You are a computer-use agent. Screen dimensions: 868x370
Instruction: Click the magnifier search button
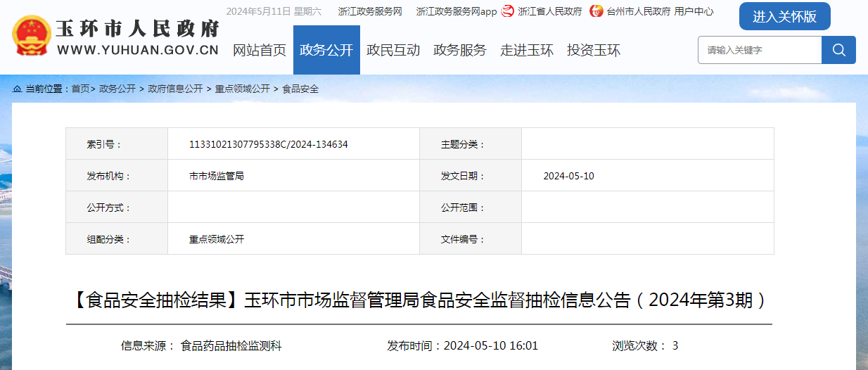(x=838, y=50)
